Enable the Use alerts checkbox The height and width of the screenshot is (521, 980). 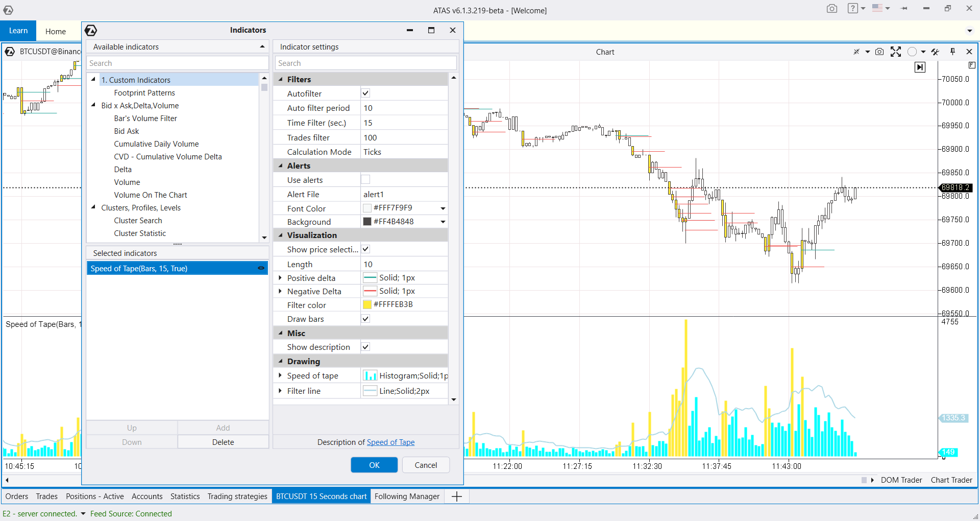(x=365, y=179)
